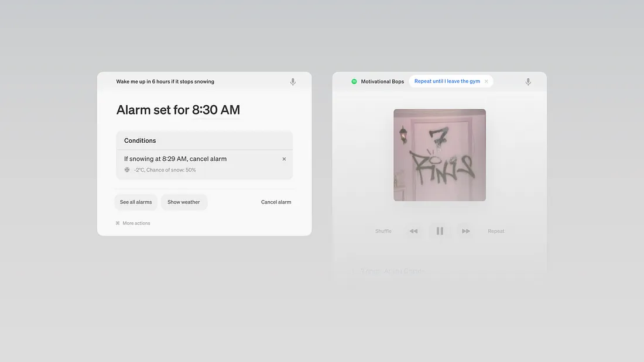Dismiss the 'Repeat until I leave the gym' chip
This screenshot has width=644, height=362.
[x=486, y=82]
